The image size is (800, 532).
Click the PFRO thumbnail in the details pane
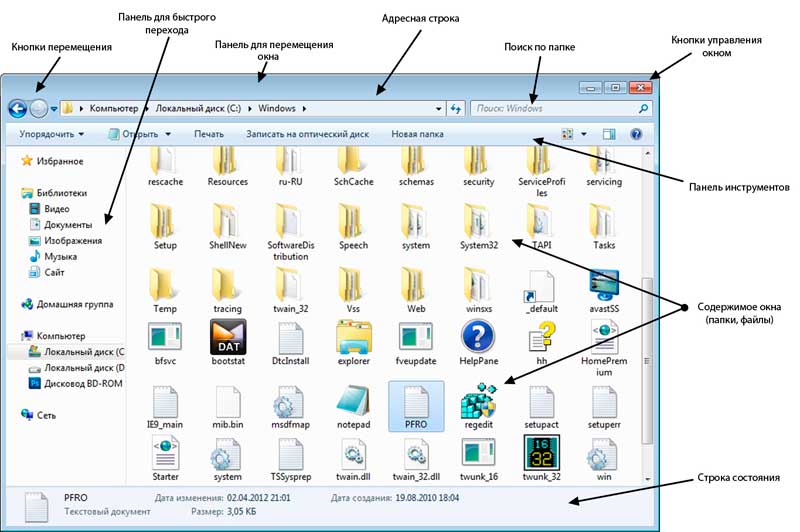[x=36, y=506]
